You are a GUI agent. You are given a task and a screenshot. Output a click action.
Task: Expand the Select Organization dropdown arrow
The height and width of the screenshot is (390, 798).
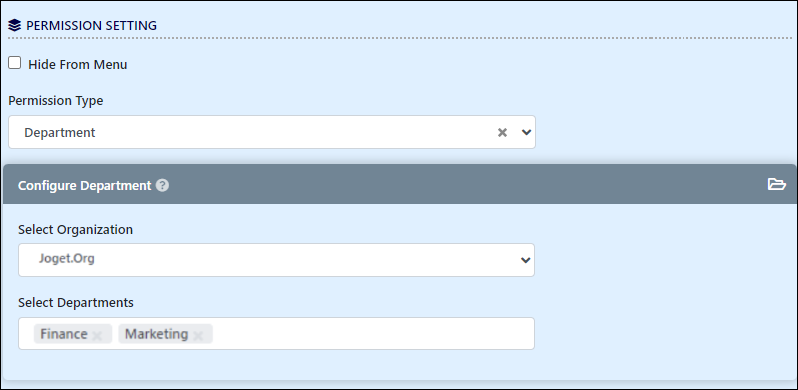526,260
